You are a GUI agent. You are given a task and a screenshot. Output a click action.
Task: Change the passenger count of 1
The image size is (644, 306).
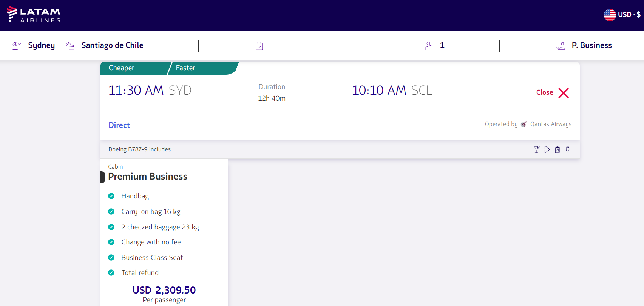click(x=442, y=45)
